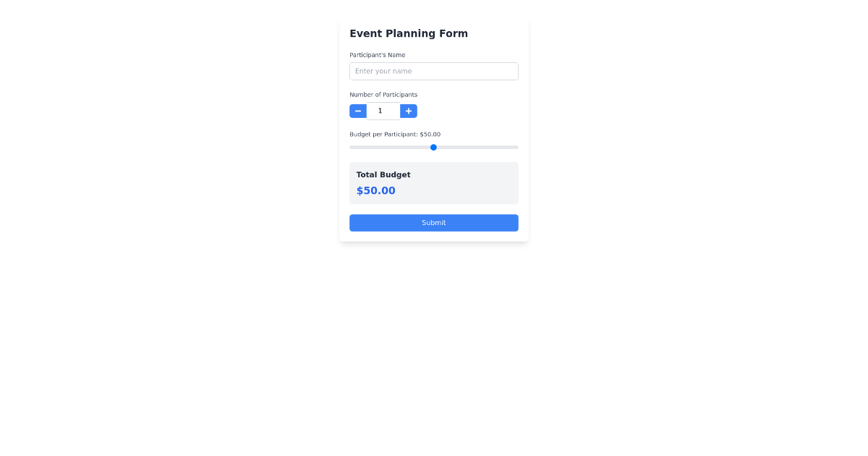Select the decrement control next to the counter
Image resolution: width=868 pixels, height=456 pixels.
click(358, 111)
